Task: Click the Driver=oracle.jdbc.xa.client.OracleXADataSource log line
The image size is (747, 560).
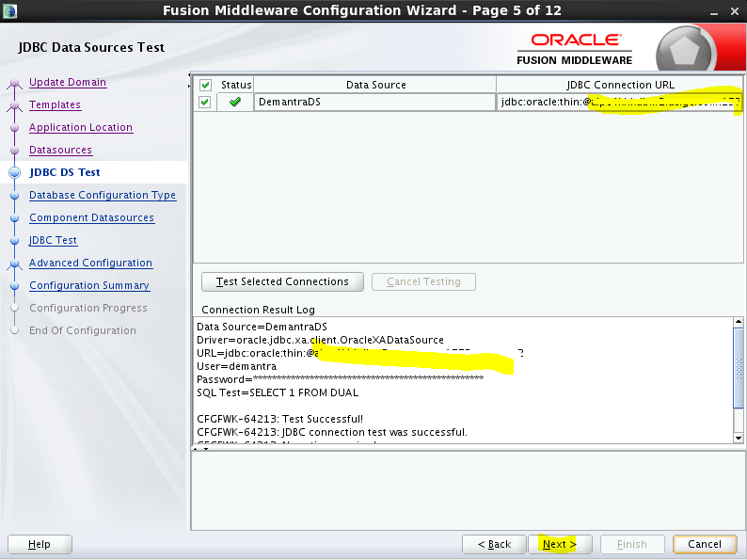Action: tap(320, 341)
